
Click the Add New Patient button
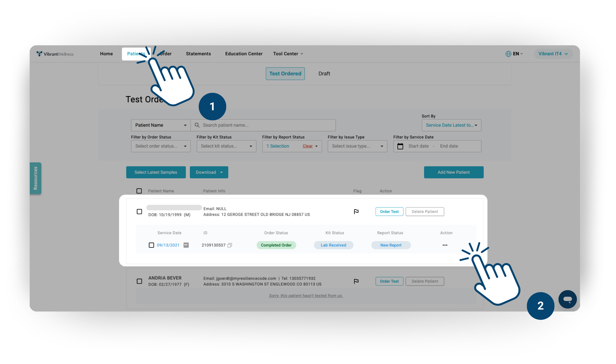453,172
